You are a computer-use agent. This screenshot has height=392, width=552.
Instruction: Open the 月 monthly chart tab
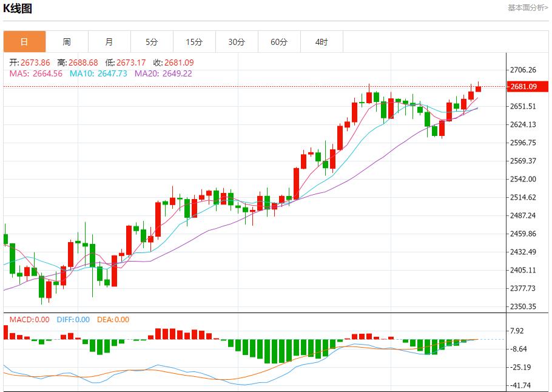pos(109,42)
